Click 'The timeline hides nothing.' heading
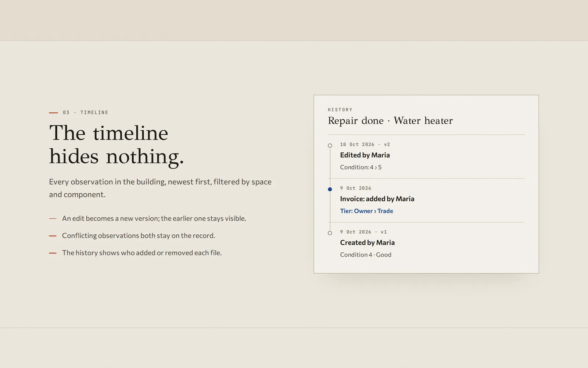This screenshot has height=368, width=588. [x=116, y=145]
